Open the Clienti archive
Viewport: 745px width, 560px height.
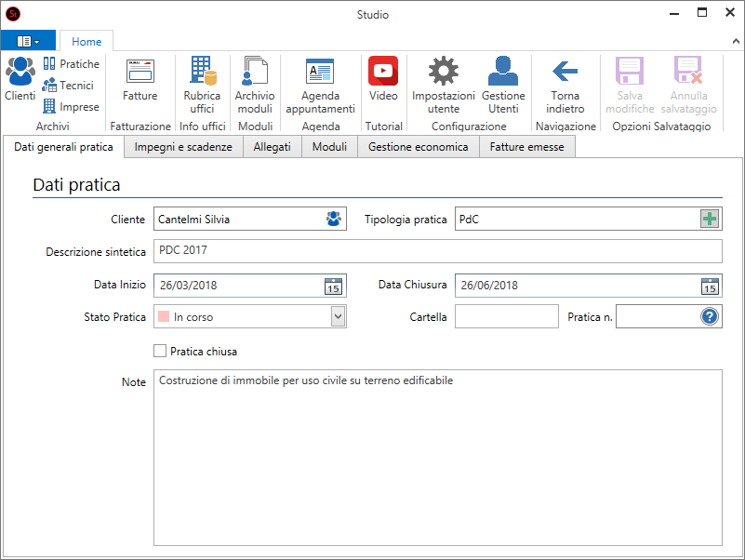(20, 79)
